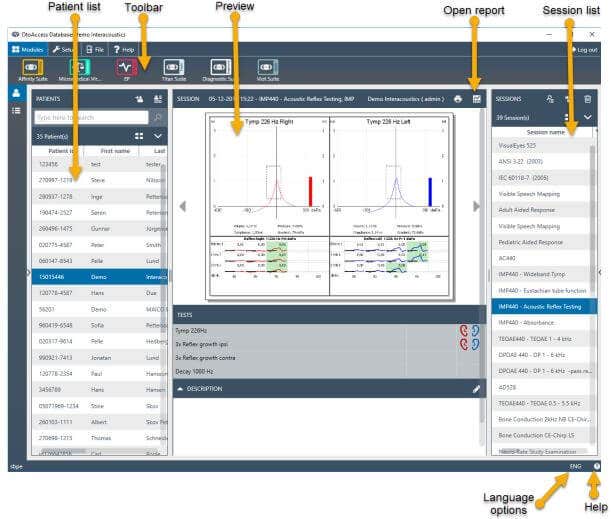The width and height of the screenshot is (611, 519).
Task: Edit the session description pencil icon
Action: (476, 389)
